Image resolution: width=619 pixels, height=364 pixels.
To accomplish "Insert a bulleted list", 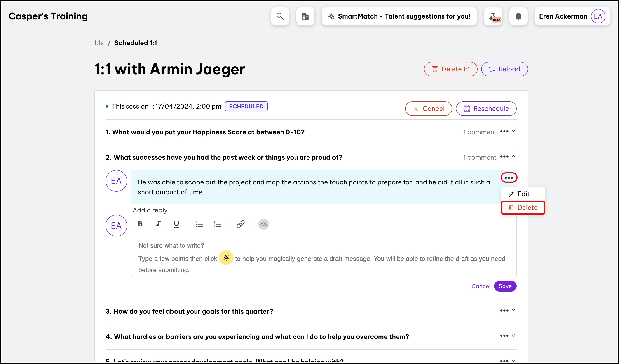I will tap(199, 224).
